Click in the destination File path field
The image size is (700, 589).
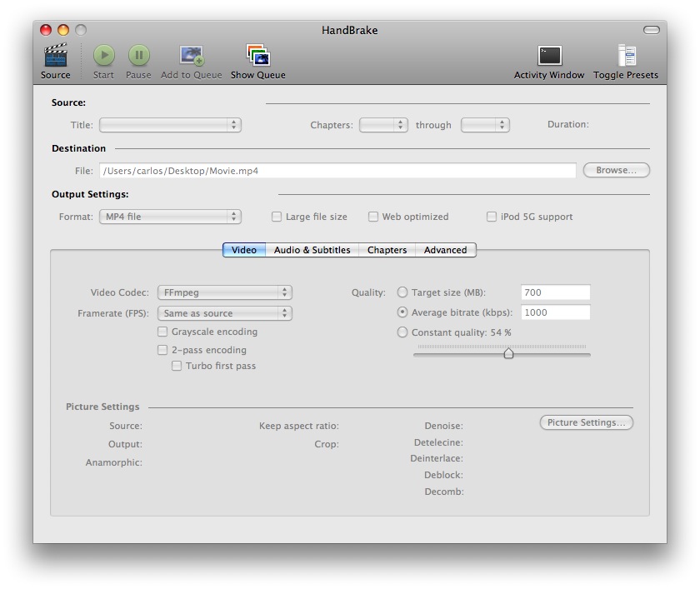pos(337,171)
